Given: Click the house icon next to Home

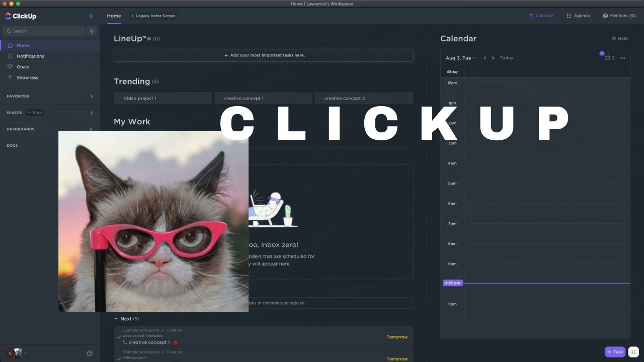Looking at the screenshot, I should [x=10, y=45].
